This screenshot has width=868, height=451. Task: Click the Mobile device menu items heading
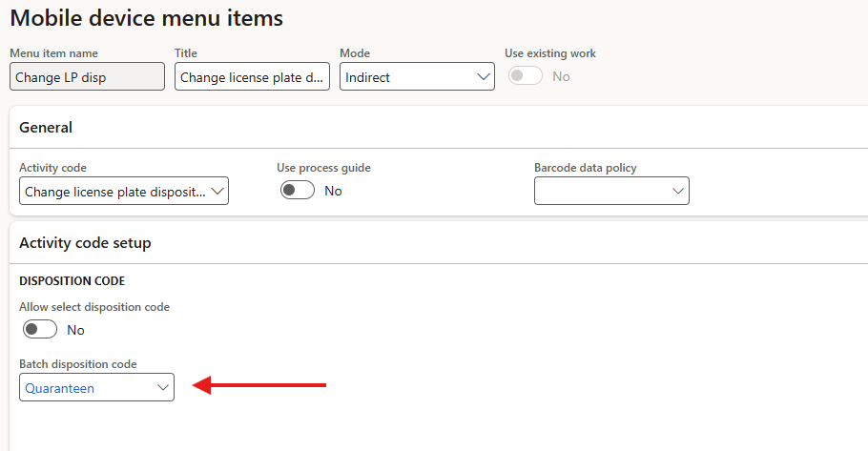146,18
